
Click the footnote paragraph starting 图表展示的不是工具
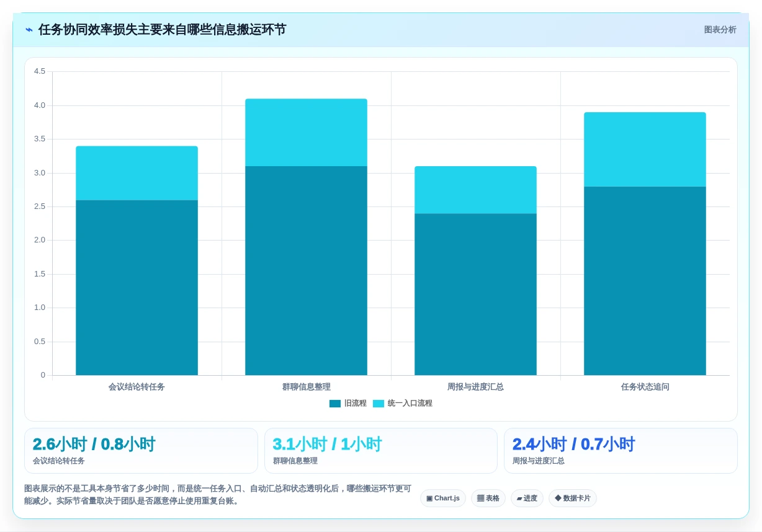[217, 495]
